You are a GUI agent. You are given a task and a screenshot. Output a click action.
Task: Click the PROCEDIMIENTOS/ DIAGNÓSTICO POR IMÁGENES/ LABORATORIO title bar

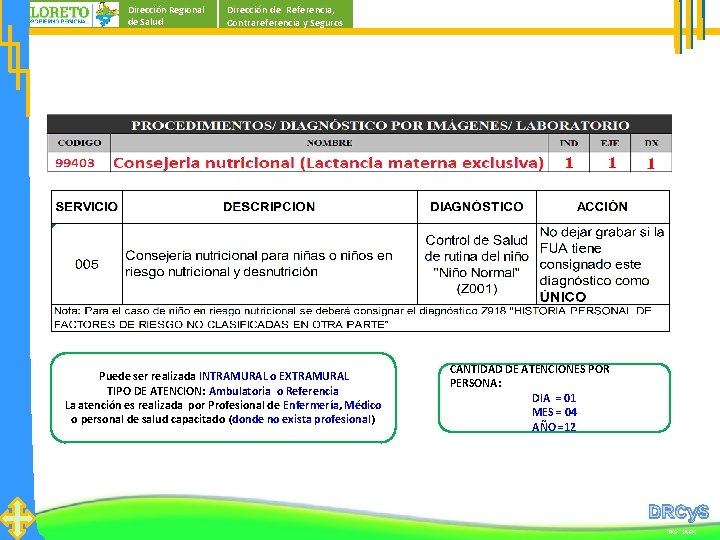pyautogui.click(x=359, y=124)
